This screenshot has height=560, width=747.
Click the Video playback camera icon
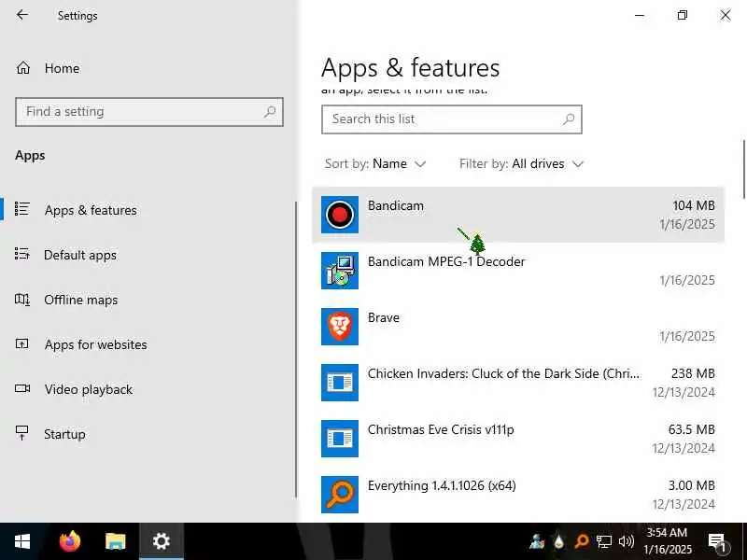pos(21,388)
